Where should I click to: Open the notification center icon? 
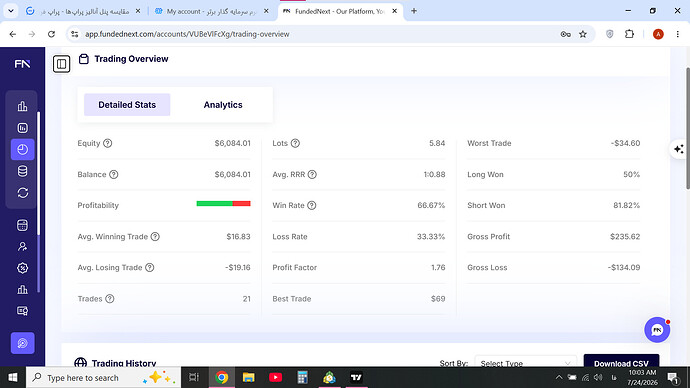coord(673,377)
